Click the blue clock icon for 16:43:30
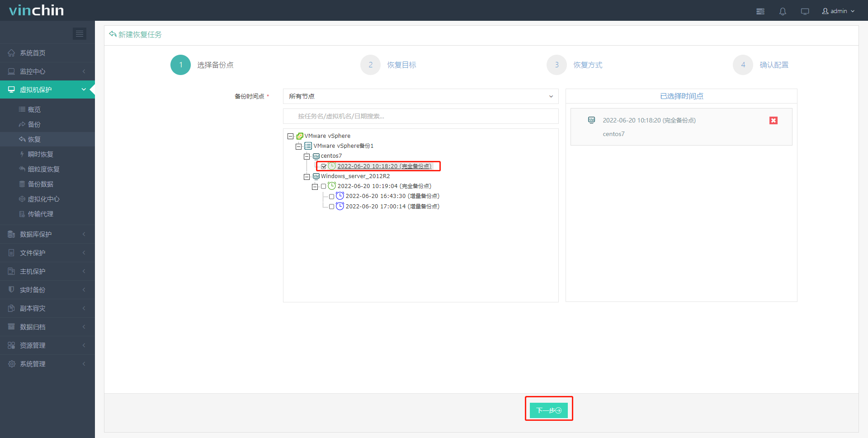This screenshot has height=438, width=868. (x=340, y=196)
